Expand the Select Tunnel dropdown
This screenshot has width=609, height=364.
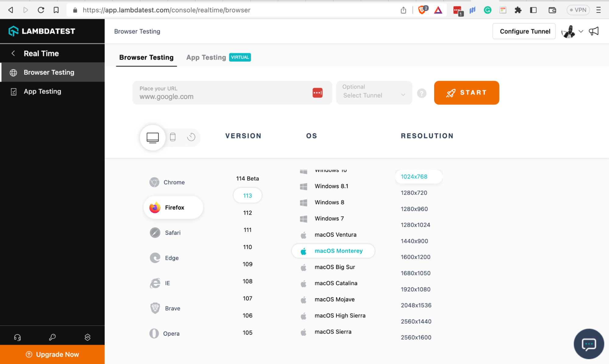tap(374, 93)
